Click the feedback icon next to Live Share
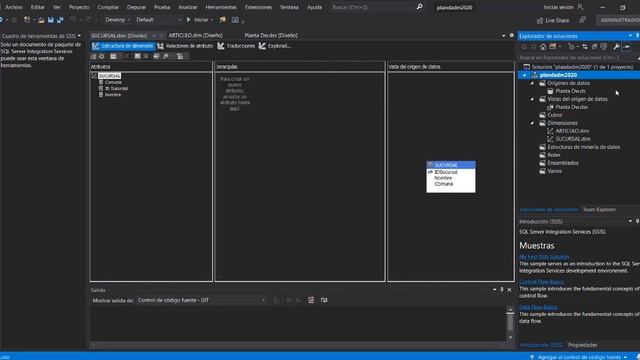640x360 pixels. click(582, 20)
